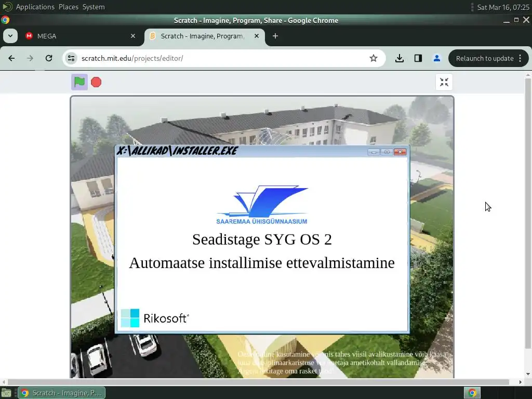Maximize the installer.exe window
532x399 pixels.
click(x=387, y=152)
